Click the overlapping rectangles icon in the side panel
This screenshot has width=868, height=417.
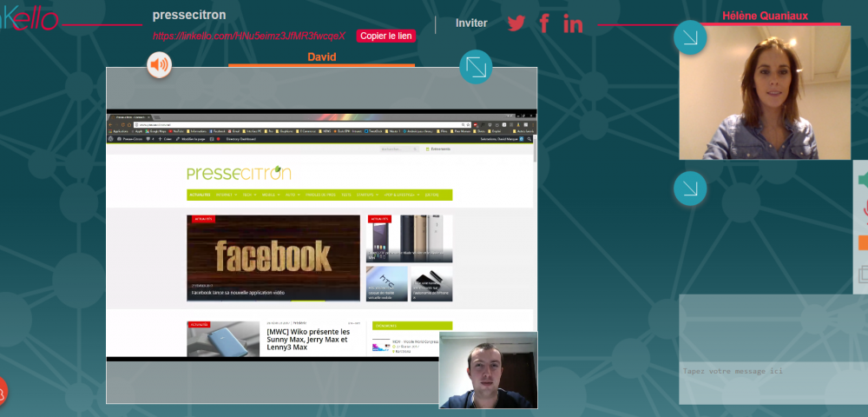[x=863, y=275]
